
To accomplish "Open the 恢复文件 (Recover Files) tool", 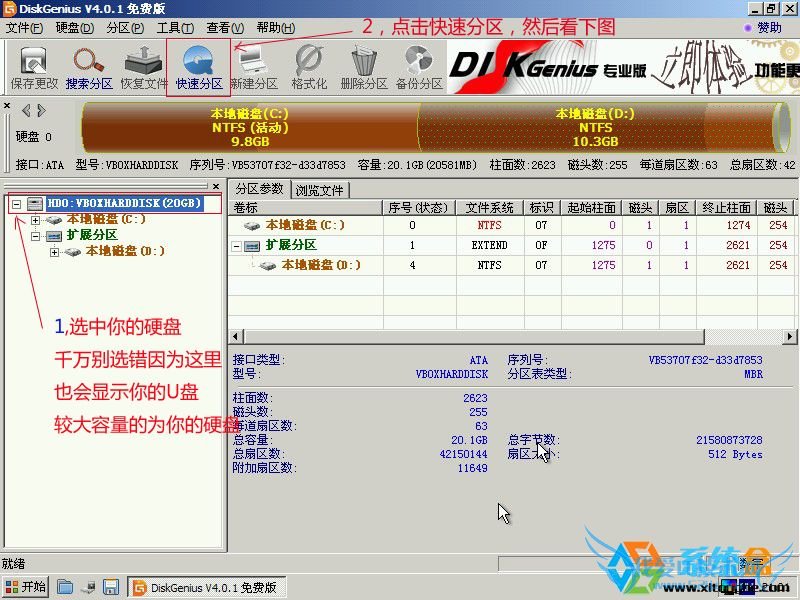I will [144, 67].
